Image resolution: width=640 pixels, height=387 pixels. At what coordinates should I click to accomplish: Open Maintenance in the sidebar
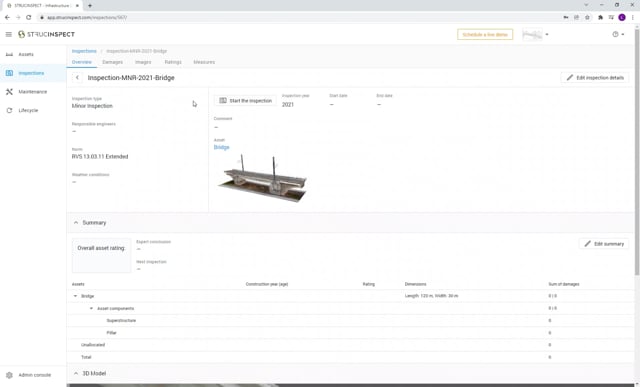point(33,92)
